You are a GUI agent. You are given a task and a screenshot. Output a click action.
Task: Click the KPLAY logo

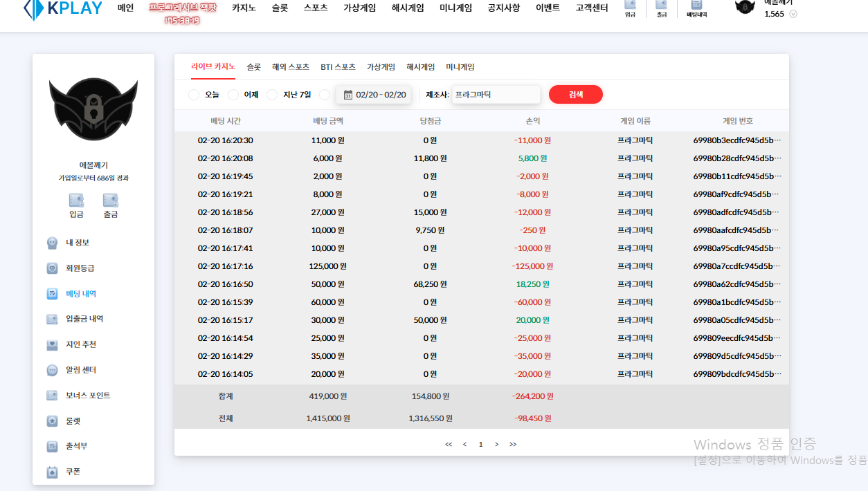(x=63, y=8)
